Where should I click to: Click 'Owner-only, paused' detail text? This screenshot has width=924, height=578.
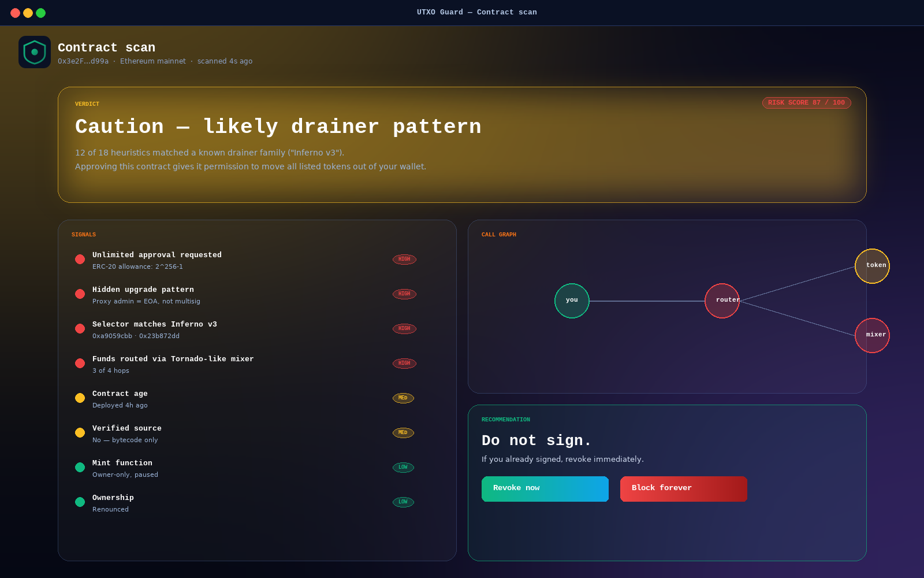point(125,475)
